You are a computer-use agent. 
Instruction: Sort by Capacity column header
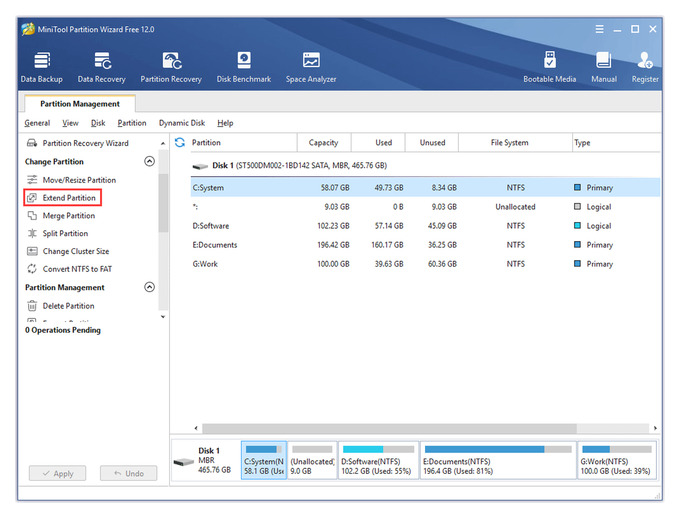(x=324, y=142)
